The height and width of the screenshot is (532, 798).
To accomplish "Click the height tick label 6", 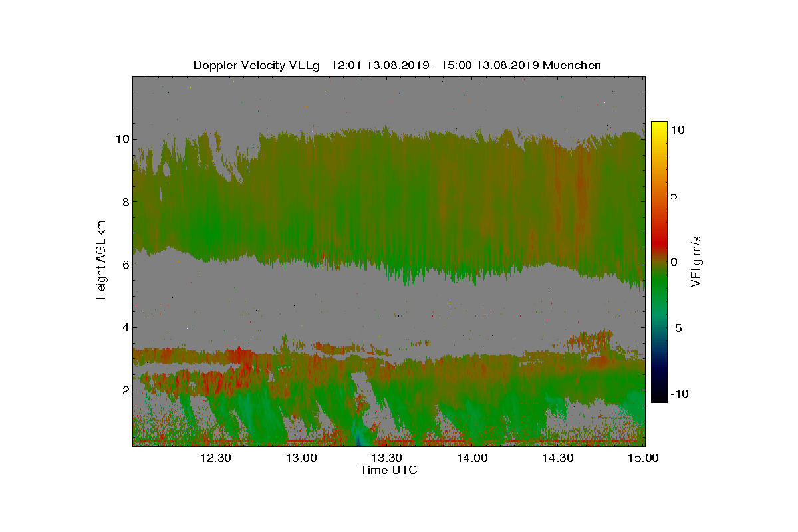I will pos(125,264).
